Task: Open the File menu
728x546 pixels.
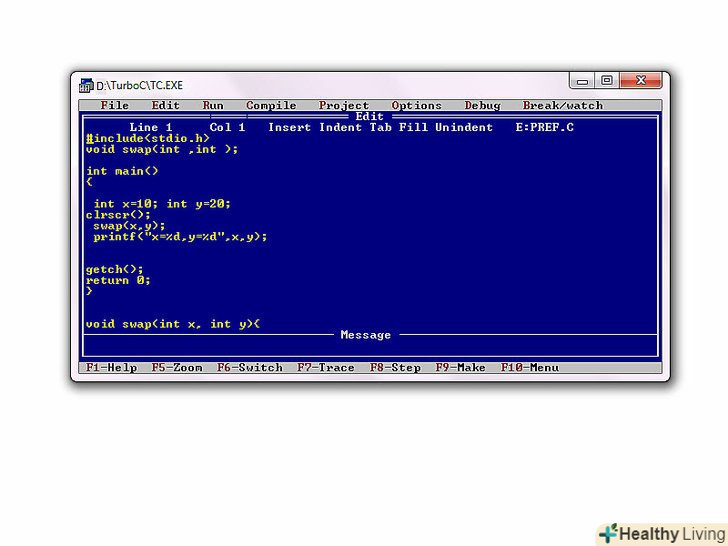Action: click(x=114, y=105)
